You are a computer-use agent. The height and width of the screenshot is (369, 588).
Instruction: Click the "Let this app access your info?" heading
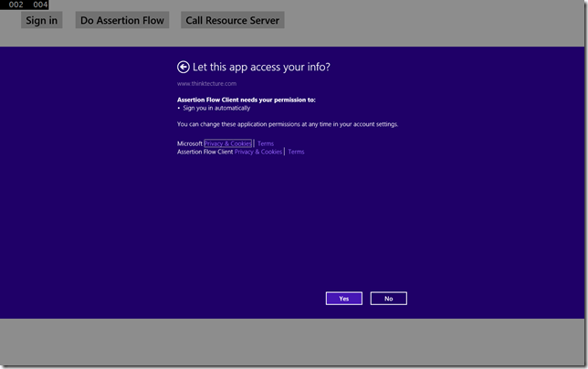pyautogui.click(x=261, y=67)
